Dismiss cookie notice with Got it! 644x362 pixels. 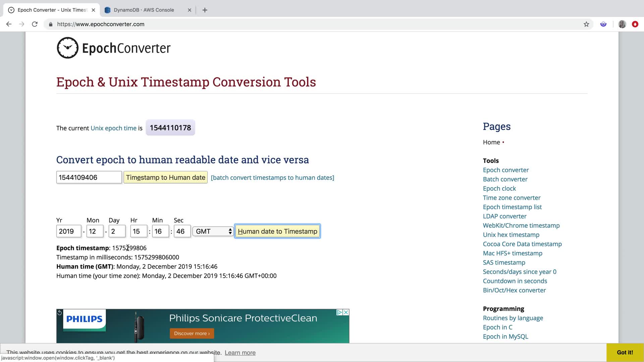click(625, 352)
